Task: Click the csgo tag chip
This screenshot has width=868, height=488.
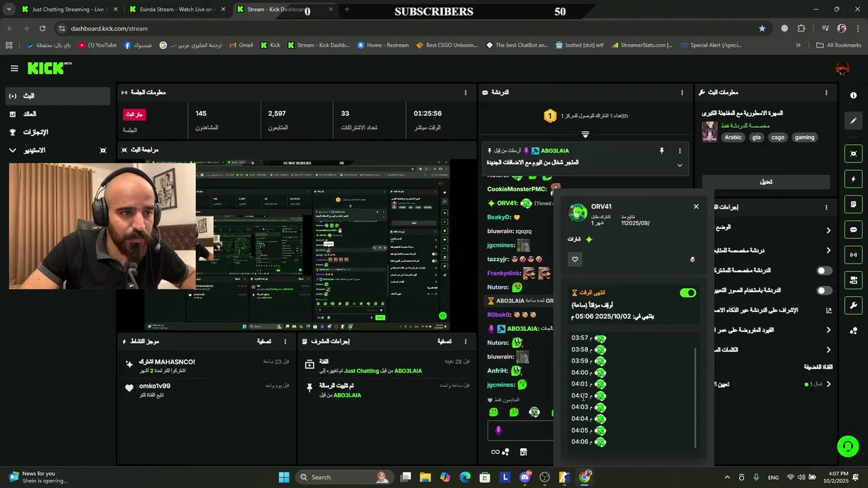Action: 778,137
